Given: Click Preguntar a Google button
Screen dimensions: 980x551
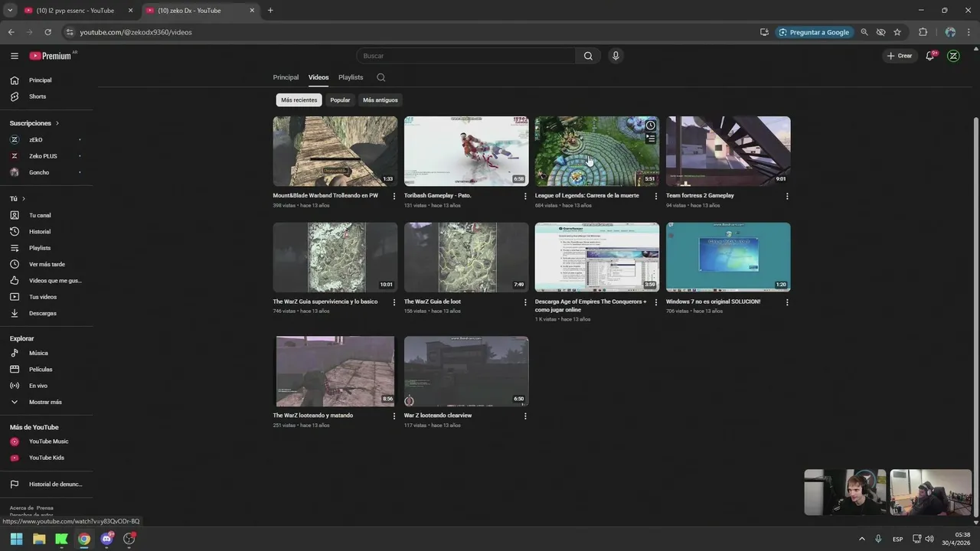Looking at the screenshot, I should [x=814, y=32].
